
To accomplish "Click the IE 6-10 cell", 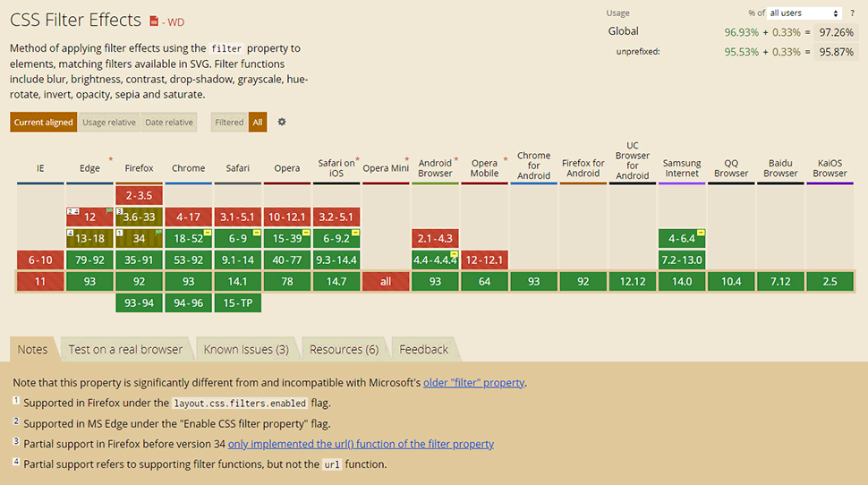I will click(x=40, y=260).
